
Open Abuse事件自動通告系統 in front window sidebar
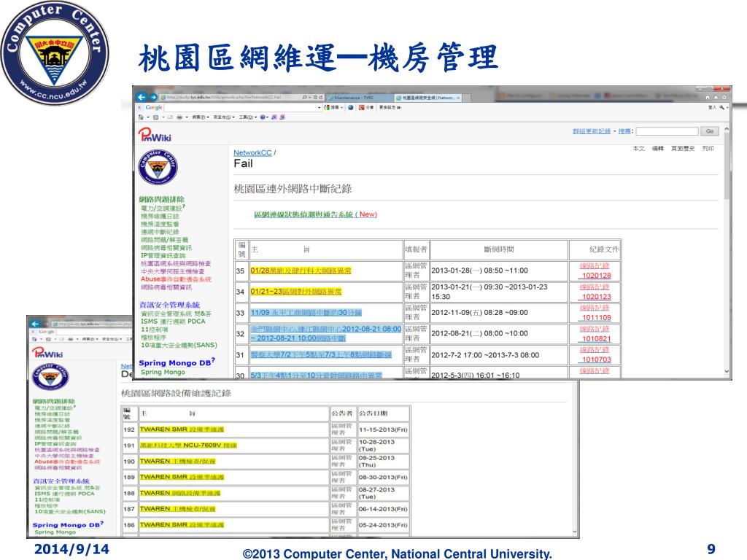(176, 279)
